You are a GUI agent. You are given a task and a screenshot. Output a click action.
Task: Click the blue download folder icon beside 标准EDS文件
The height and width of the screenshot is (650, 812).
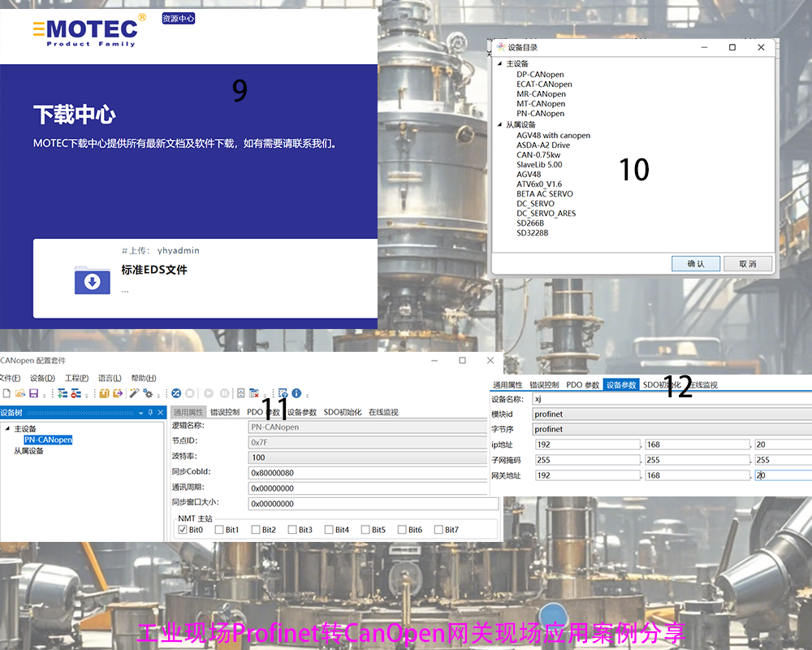pyautogui.click(x=93, y=280)
